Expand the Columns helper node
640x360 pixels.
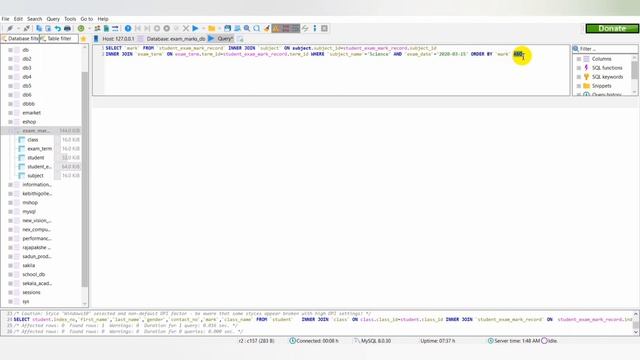click(x=578, y=59)
